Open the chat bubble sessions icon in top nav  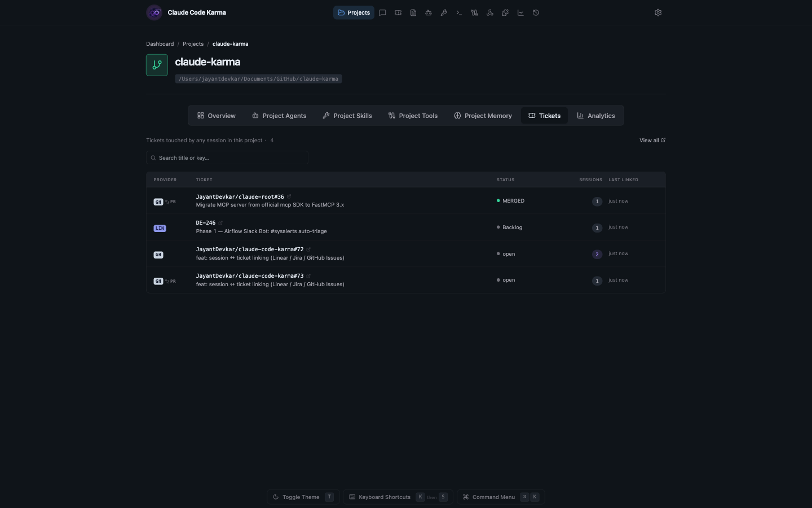tap(382, 12)
